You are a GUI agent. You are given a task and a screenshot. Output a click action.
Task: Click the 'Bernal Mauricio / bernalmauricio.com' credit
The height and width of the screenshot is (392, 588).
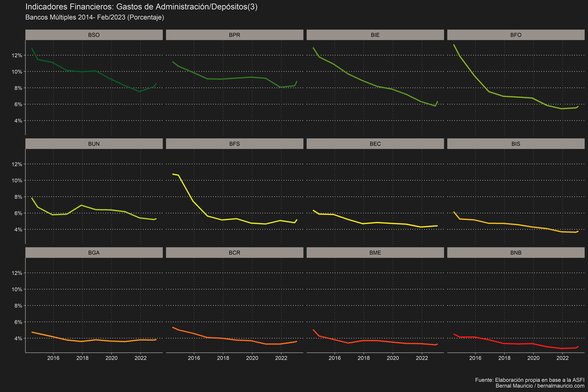click(540, 386)
